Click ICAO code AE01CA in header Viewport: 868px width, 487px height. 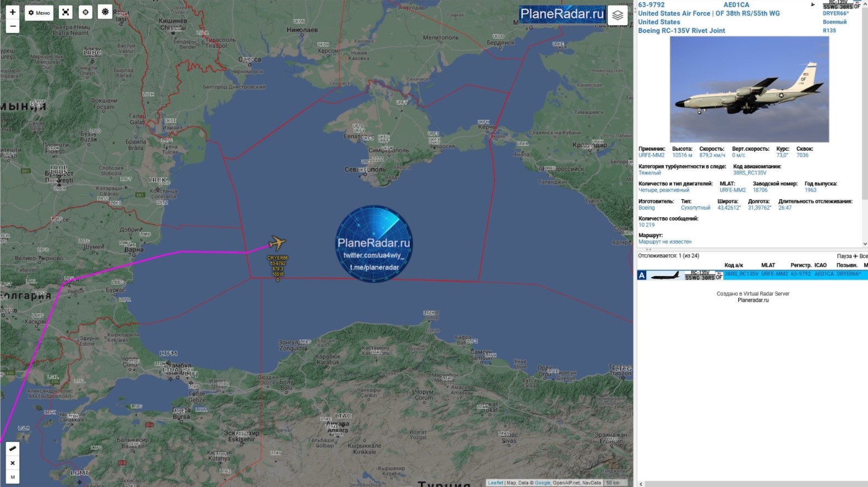click(736, 4)
